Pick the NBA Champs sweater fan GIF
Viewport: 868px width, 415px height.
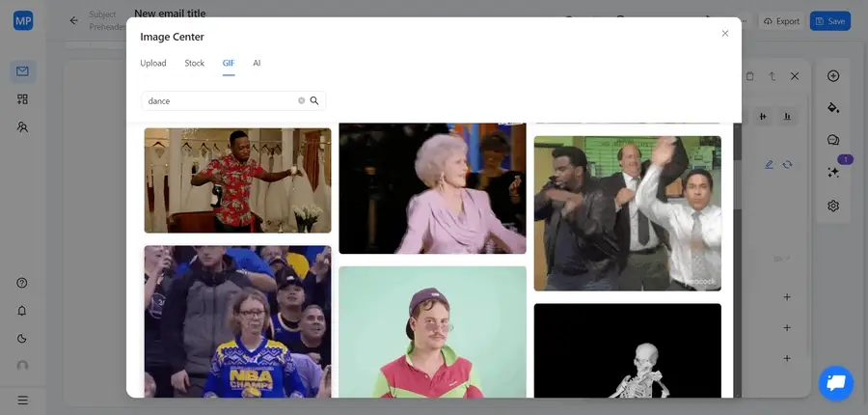click(237, 321)
